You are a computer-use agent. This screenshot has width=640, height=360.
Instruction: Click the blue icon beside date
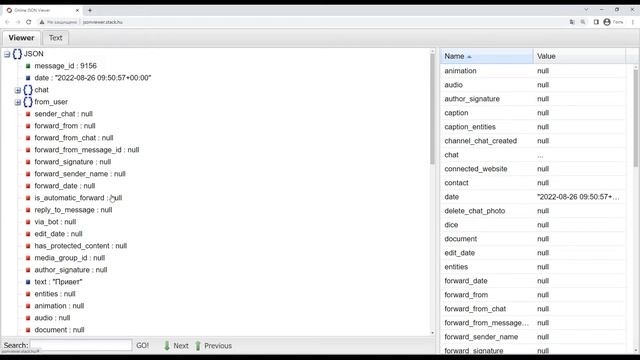tap(28, 78)
